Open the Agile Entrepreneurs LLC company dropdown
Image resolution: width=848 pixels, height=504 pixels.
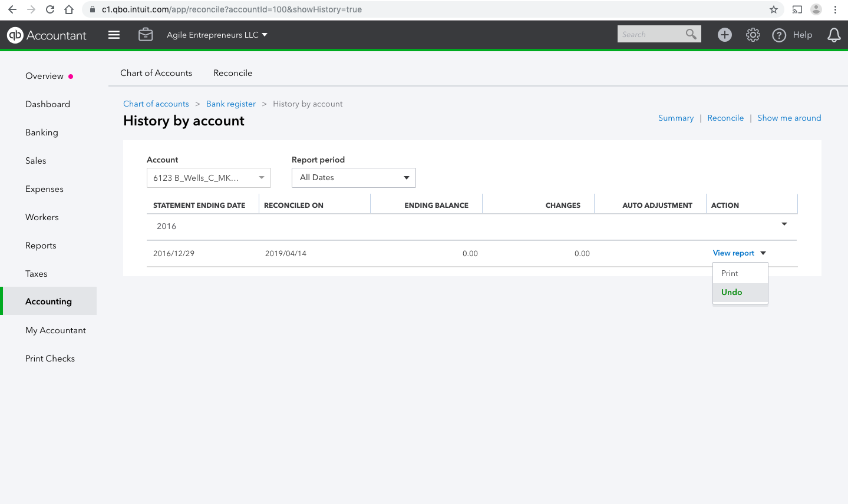coord(217,35)
